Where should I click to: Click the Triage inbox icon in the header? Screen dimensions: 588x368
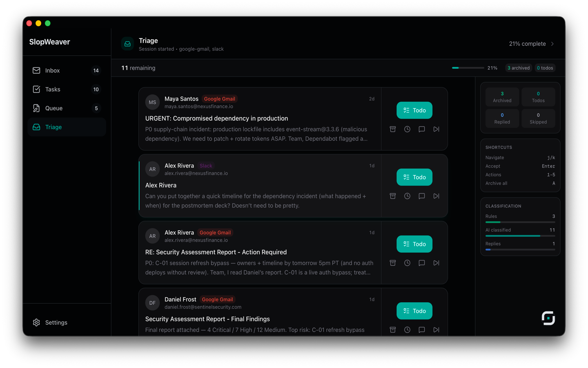pyautogui.click(x=127, y=44)
